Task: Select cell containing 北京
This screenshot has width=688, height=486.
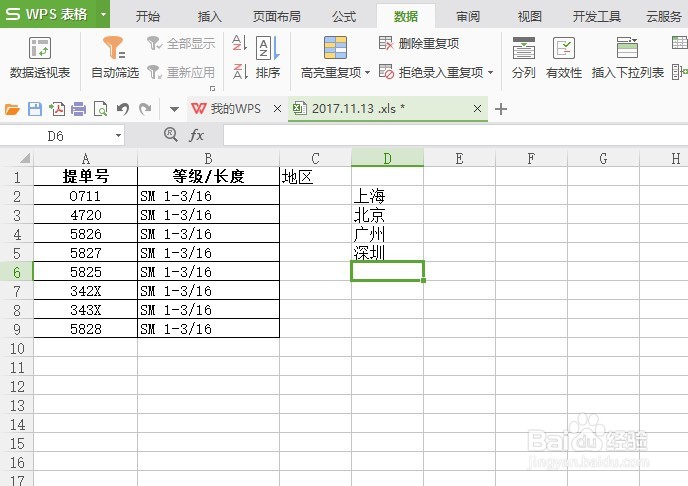Action: pyautogui.click(x=387, y=214)
